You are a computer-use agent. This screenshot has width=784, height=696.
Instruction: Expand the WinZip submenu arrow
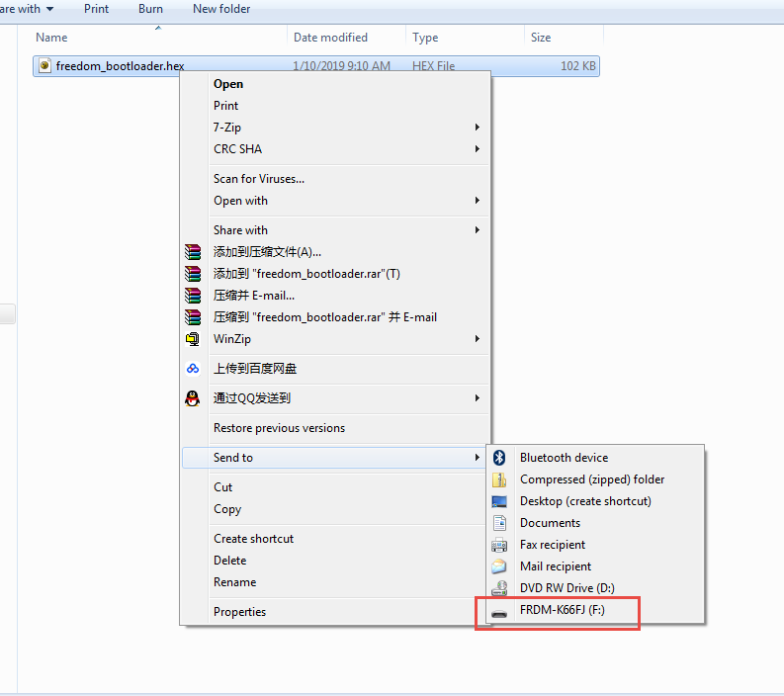(477, 339)
